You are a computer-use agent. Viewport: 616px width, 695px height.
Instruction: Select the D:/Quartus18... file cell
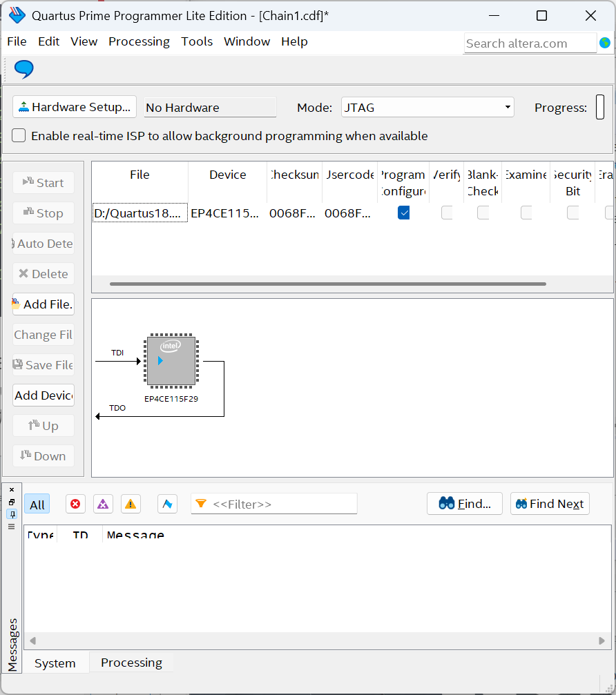coord(140,213)
